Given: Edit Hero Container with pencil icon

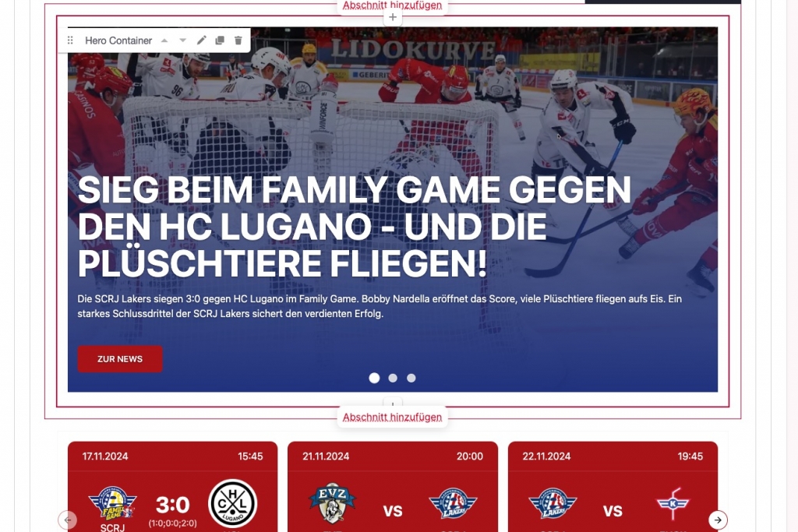Looking at the screenshot, I should point(202,41).
